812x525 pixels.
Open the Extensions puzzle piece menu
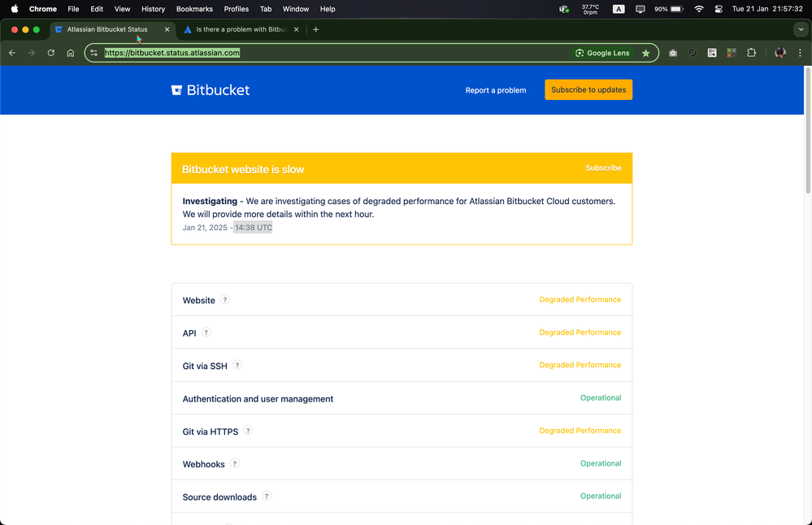[x=751, y=53]
